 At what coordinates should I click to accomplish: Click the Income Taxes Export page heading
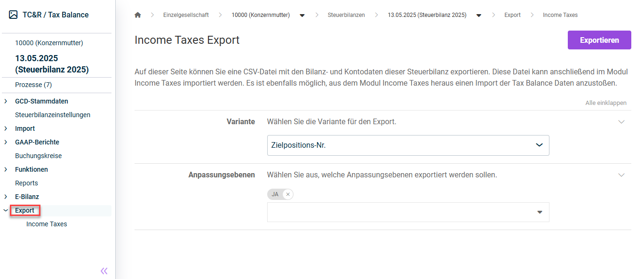coord(187,40)
